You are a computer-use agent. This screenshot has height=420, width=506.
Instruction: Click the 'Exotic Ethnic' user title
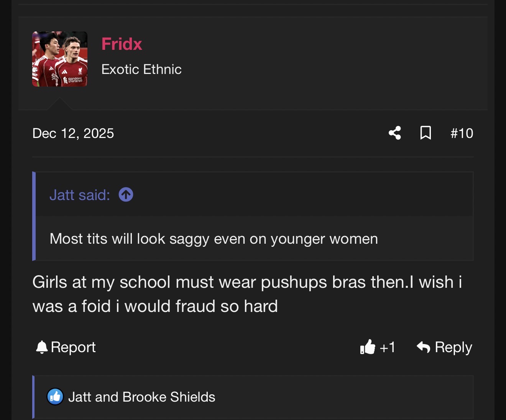pyautogui.click(x=141, y=69)
